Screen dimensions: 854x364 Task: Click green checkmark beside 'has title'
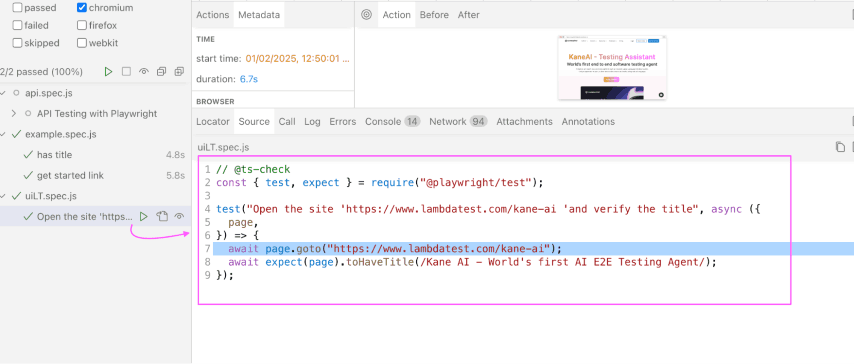coord(28,155)
